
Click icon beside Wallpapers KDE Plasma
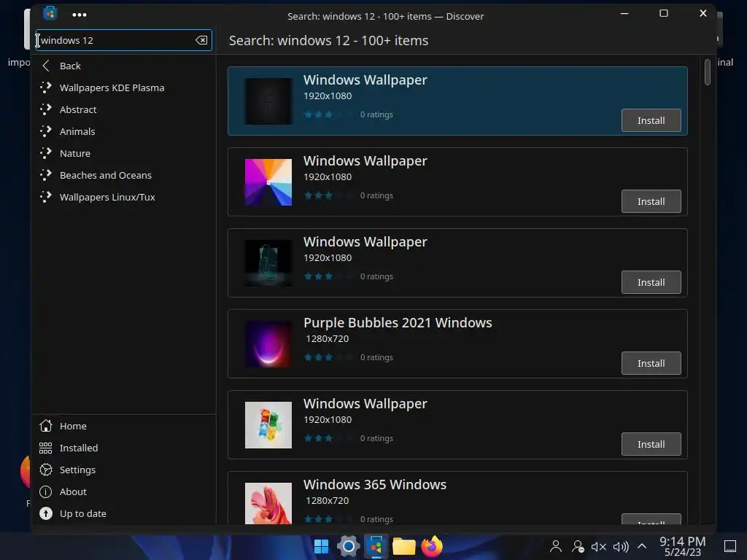(x=46, y=87)
